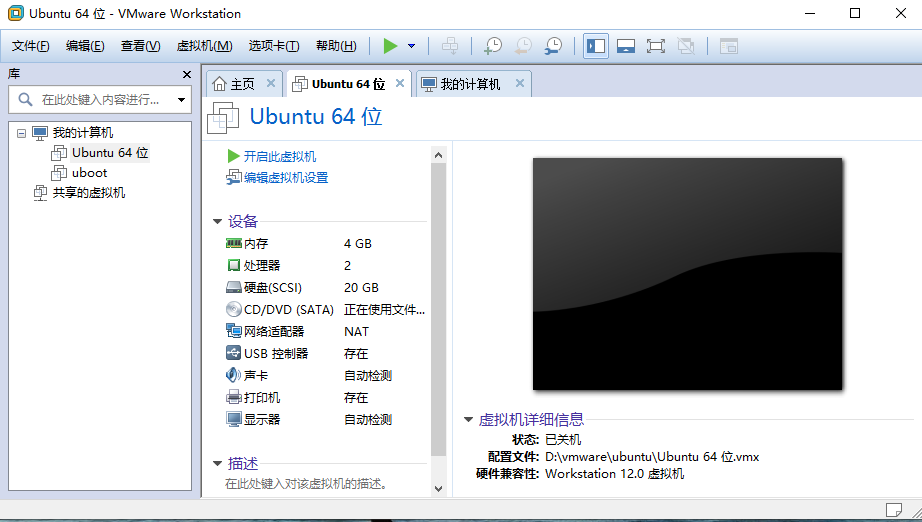Click the 已关机 status text
Viewport: 922px width, 522px height.
click(x=563, y=440)
